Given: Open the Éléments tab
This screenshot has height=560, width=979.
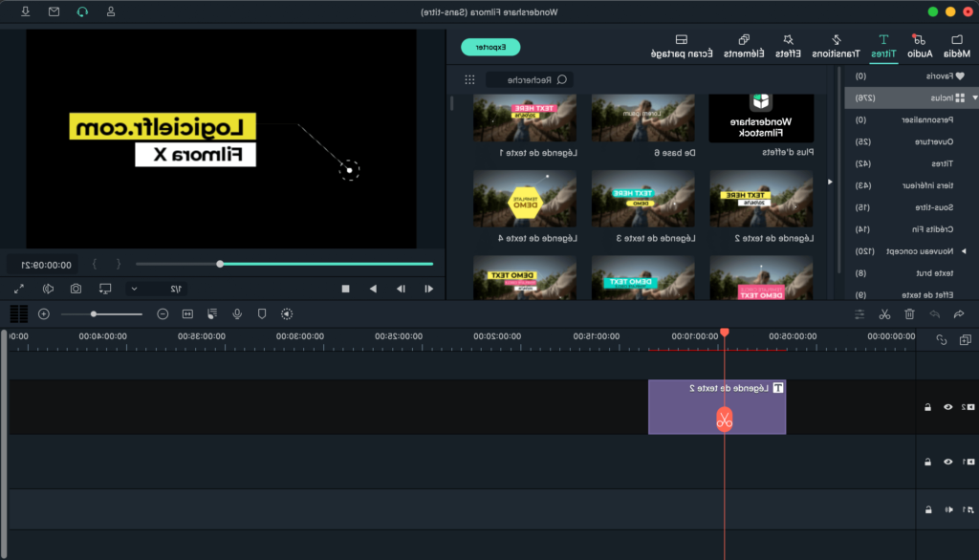Looking at the screenshot, I should click(x=744, y=46).
